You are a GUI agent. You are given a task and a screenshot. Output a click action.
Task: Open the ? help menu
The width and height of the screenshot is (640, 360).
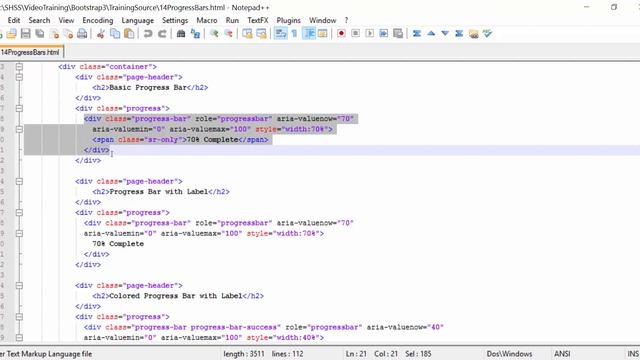[346, 20]
